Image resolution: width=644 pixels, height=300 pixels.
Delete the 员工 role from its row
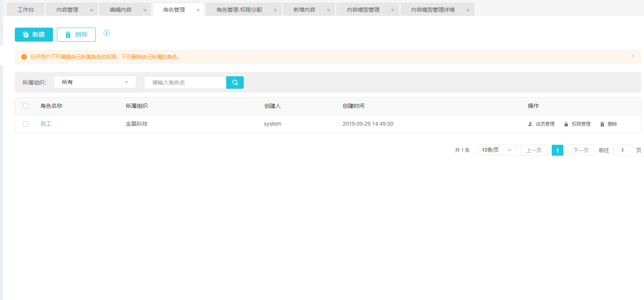(x=609, y=124)
